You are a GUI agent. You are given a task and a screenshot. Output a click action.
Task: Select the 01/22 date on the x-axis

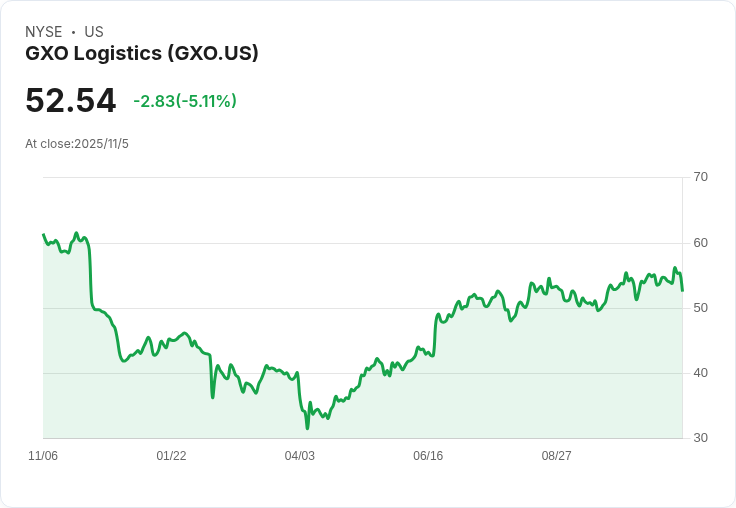pos(171,456)
